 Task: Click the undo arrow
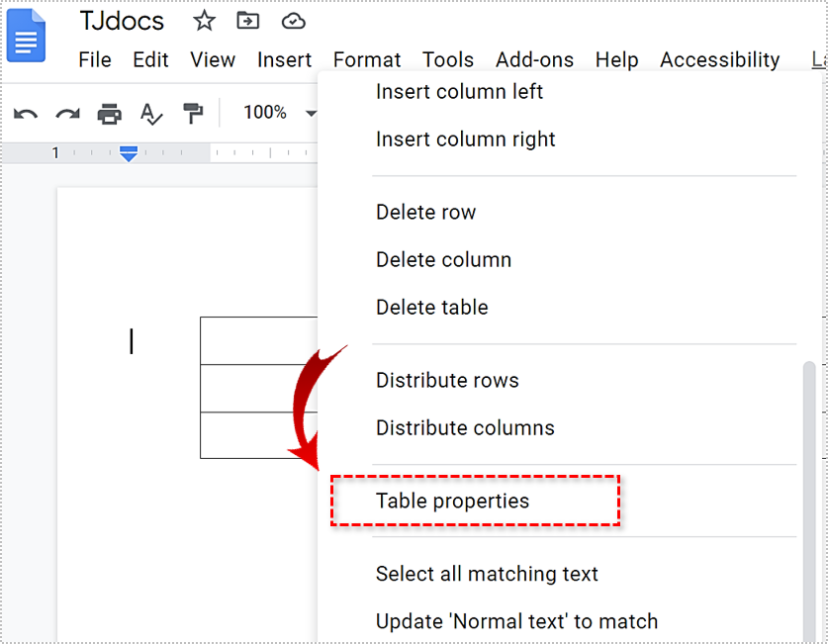(x=26, y=114)
